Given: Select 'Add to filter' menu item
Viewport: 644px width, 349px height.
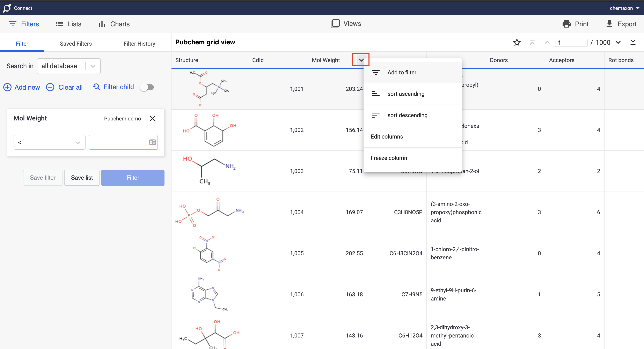Looking at the screenshot, I should [412, 72].
